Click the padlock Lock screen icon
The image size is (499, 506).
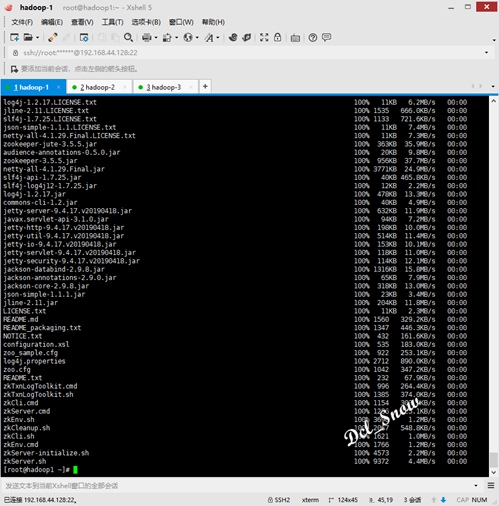(x=277, y=37)
